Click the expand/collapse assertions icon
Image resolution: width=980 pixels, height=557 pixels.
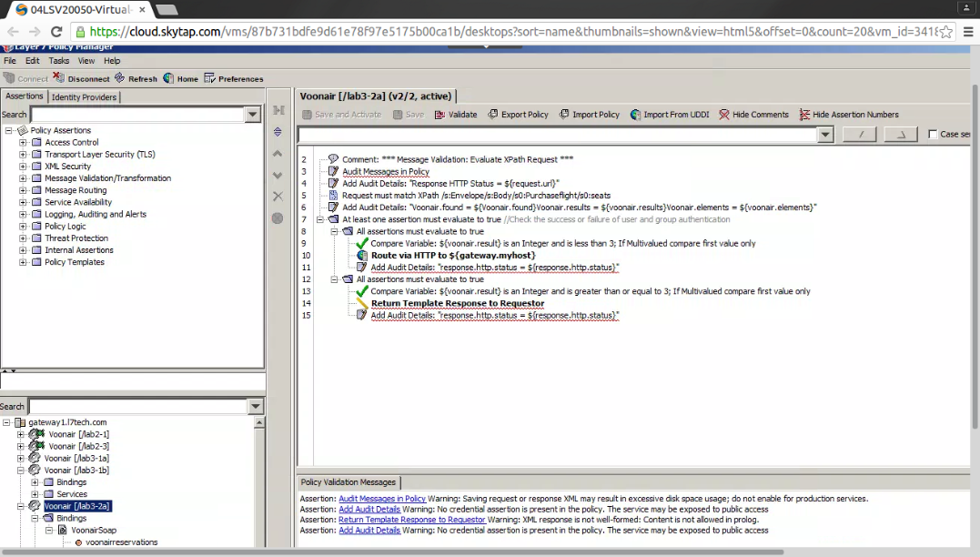278,132
